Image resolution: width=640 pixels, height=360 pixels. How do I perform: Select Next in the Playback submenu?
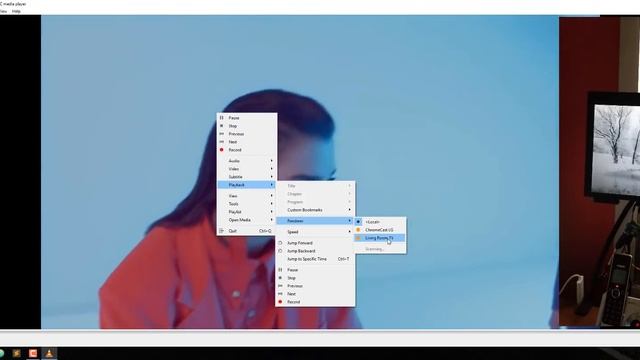tap(315, 294)
